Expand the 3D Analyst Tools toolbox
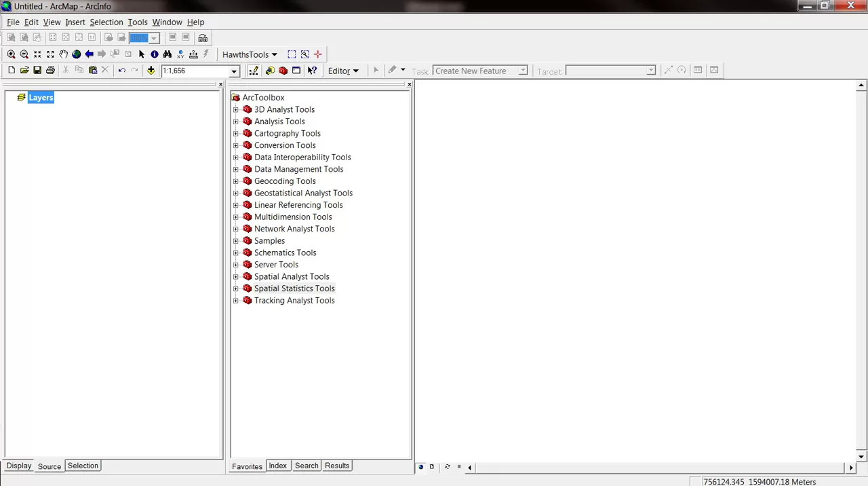 pyautogui.click(x=236, y=109)
